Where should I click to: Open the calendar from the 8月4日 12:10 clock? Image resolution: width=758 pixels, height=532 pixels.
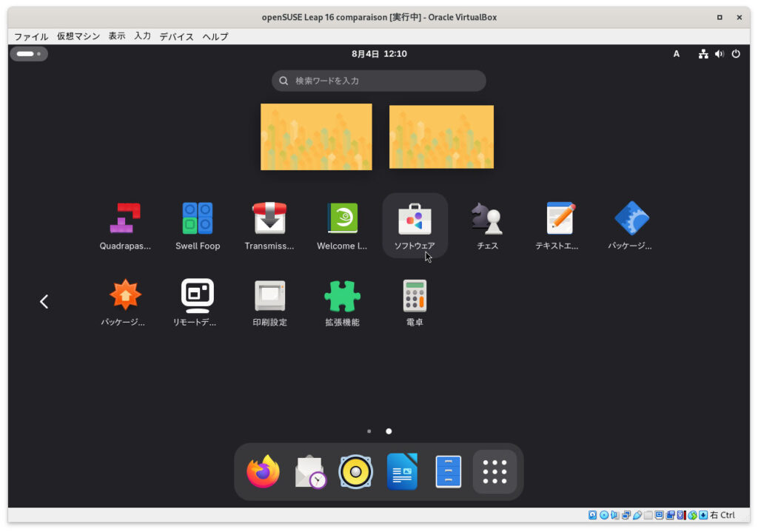379,54
